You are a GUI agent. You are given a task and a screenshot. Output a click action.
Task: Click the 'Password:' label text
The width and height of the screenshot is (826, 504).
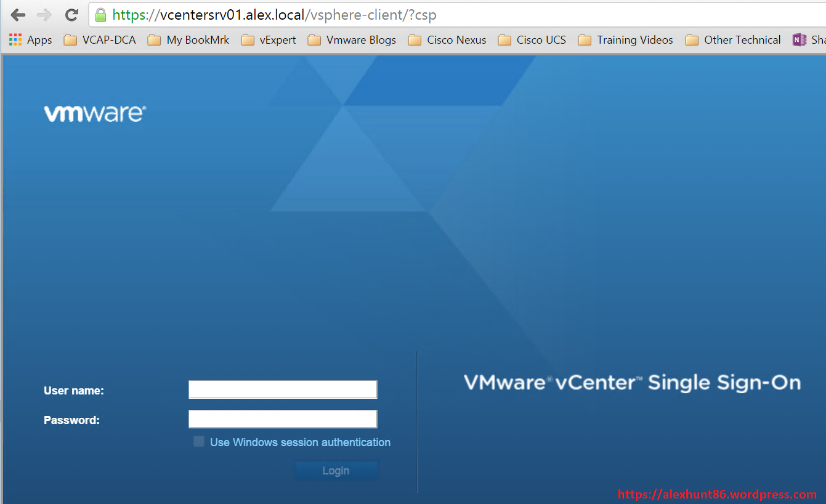pos(71,420)
